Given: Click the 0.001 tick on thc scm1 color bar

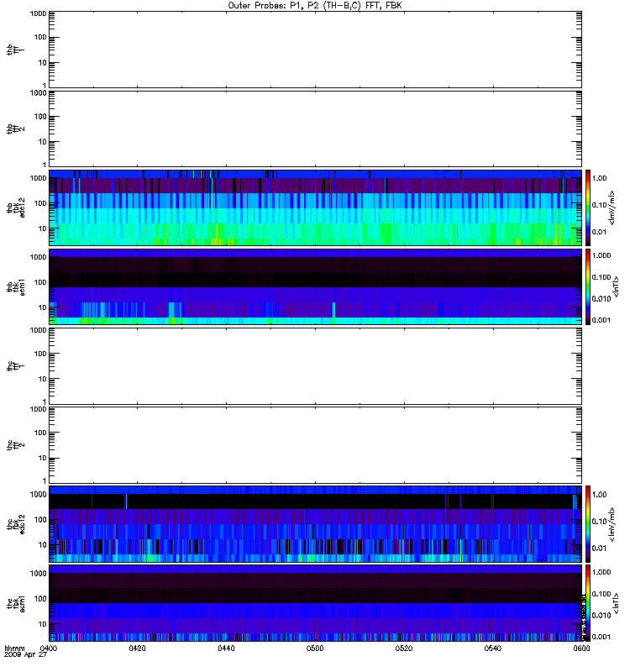Looking at the screenshot, I should click(601, 637).
